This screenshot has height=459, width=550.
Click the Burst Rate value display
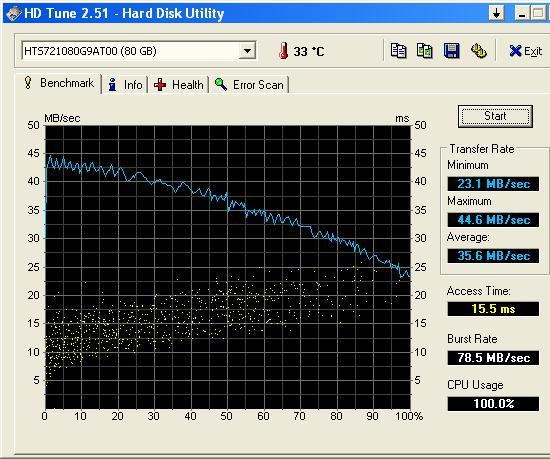493,358
